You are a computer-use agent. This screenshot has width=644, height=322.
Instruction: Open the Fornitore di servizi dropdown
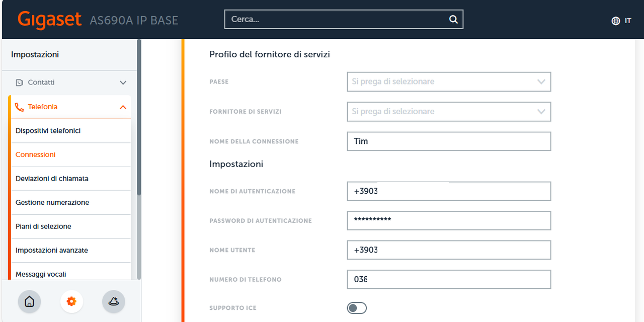coord(449,112)
